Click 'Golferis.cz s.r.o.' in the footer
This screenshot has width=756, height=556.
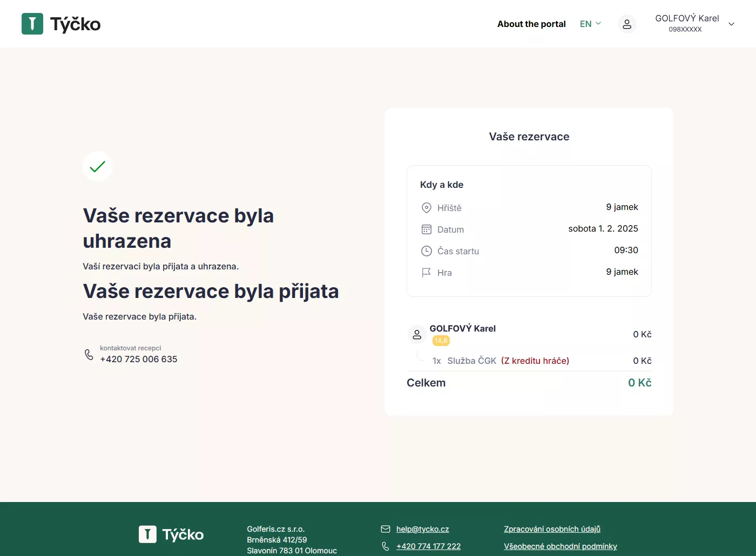click(276, 529)
